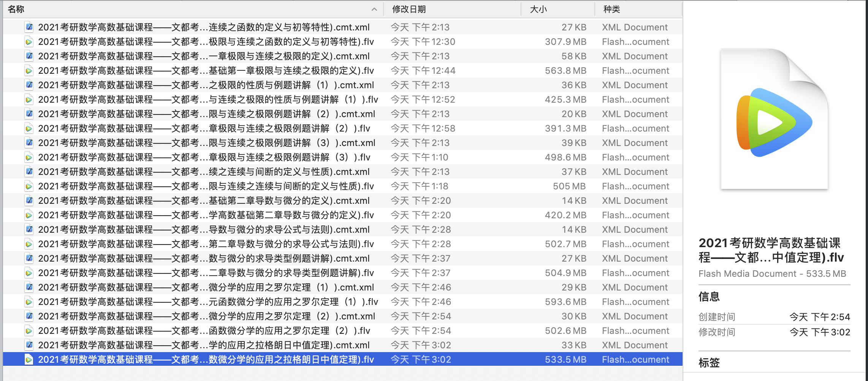Click the XML icon of 极限例题讲解（3）.cmt.xml
The image size is (868, 381).
(x=29, y=143)
